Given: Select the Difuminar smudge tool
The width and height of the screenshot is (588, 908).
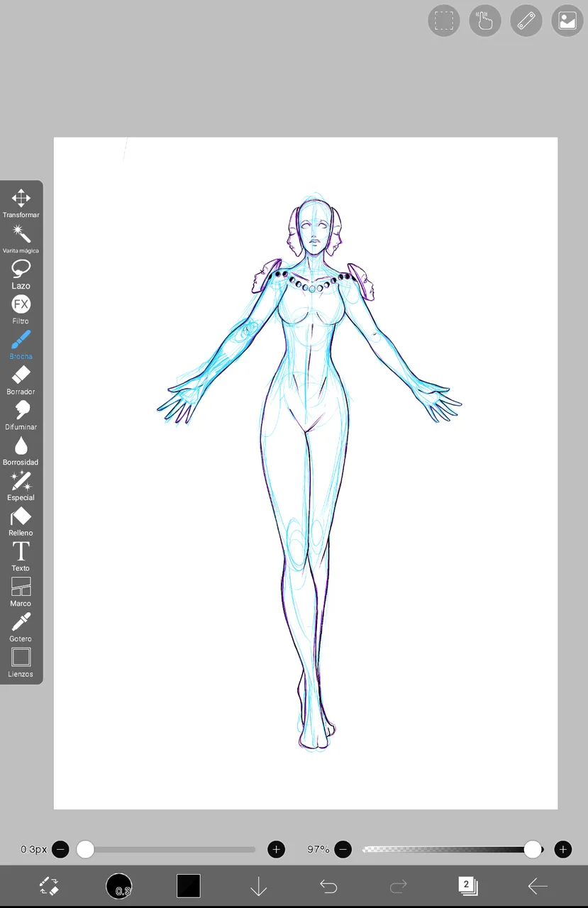Looking at the screenshot, I should (21, 415).
